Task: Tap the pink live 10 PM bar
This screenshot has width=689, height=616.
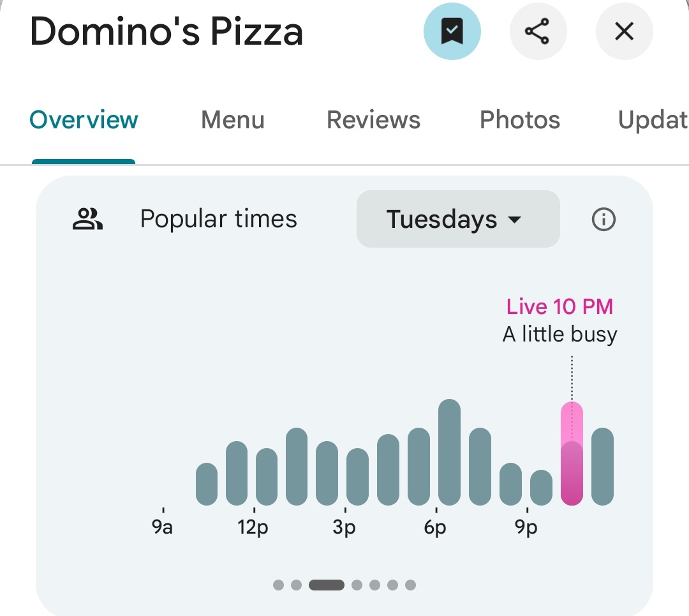Action: (572, 454)
